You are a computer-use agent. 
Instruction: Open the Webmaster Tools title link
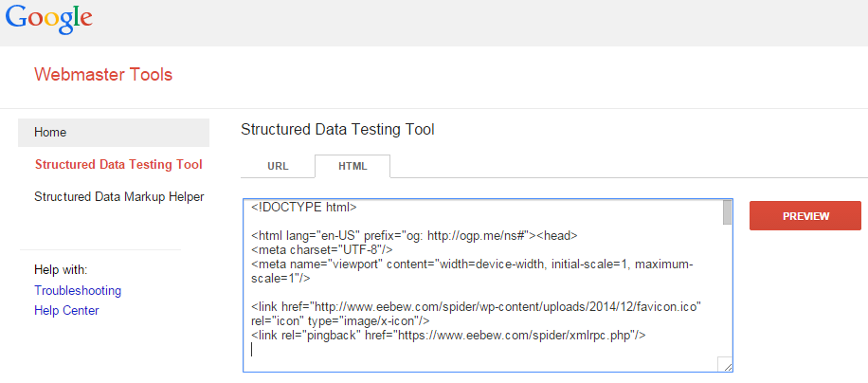pyautogui.click(x=103, y=75)
